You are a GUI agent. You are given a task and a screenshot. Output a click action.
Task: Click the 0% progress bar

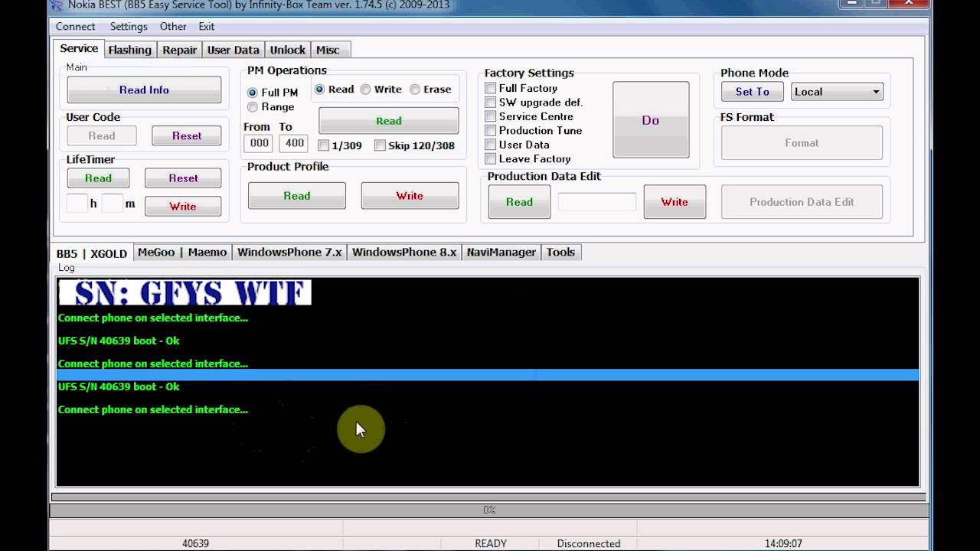pos(488,510)
